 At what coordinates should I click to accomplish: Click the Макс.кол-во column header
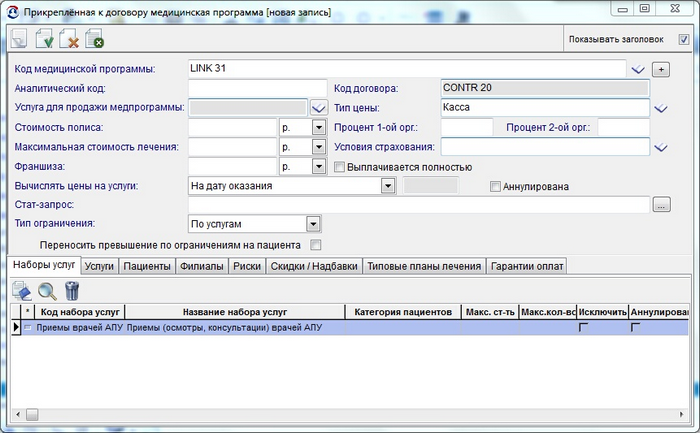pyautogui.click(x=548, y=312)
